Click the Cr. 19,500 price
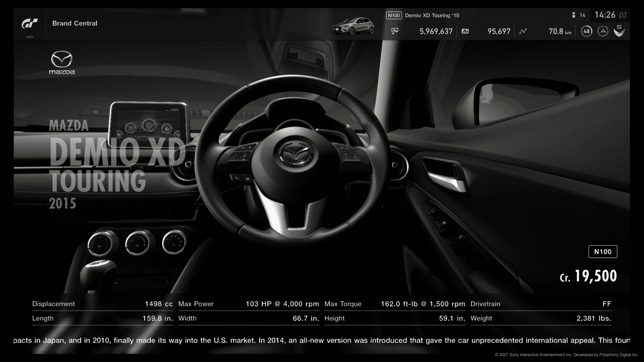The image size is (644, 362). pos(588,276)
